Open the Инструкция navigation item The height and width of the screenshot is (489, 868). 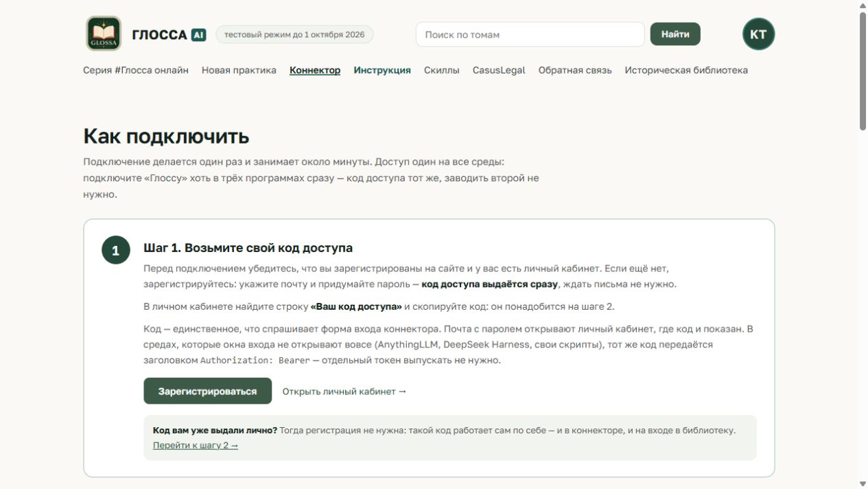382,70
